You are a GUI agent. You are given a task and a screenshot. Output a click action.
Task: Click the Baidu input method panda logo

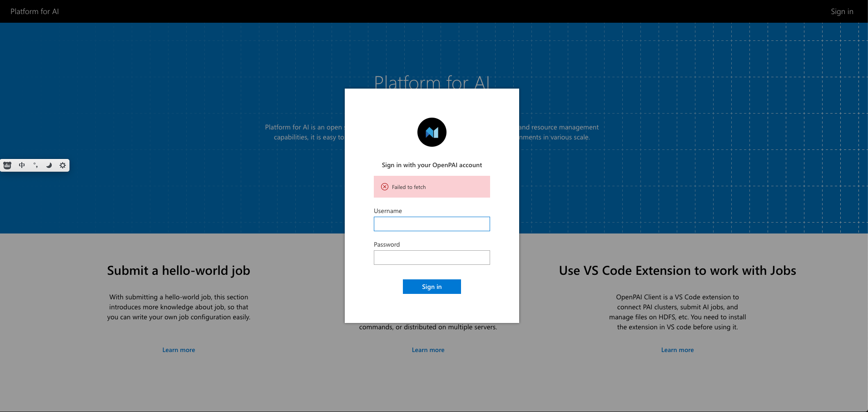[7, 165]
